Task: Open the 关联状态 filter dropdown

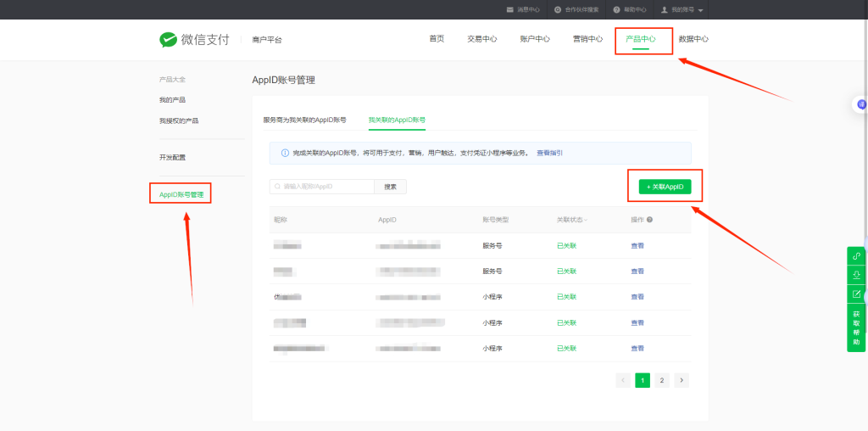Action: click(x=572, y=220)
